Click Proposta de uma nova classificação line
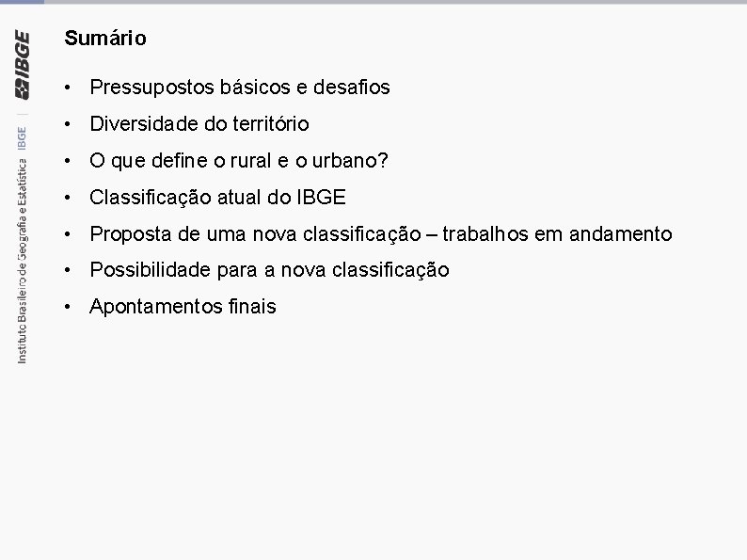Viewport: 747px width, 560px height. 381,234
